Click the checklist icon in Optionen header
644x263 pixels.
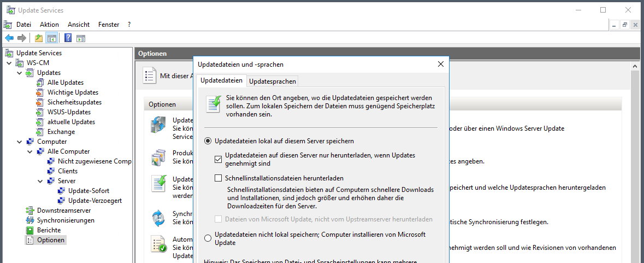(x=150, y=75)
